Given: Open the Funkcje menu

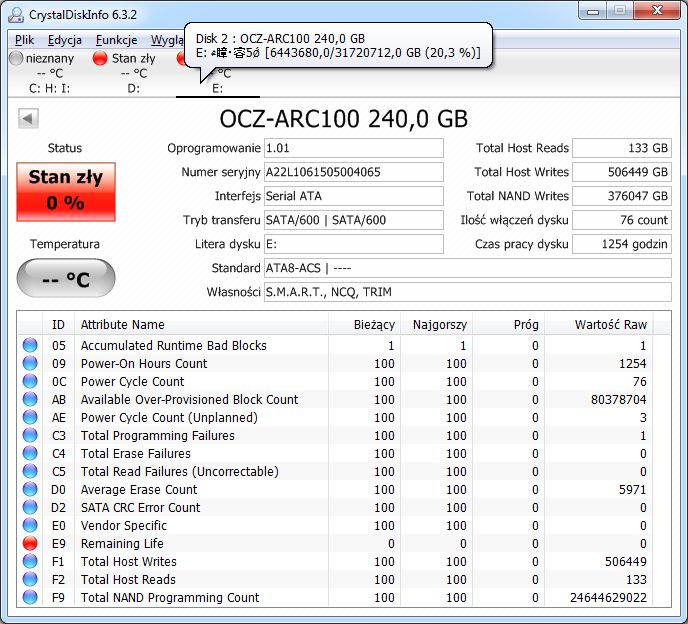Looking at the screenshot, I should click(117, 40).
